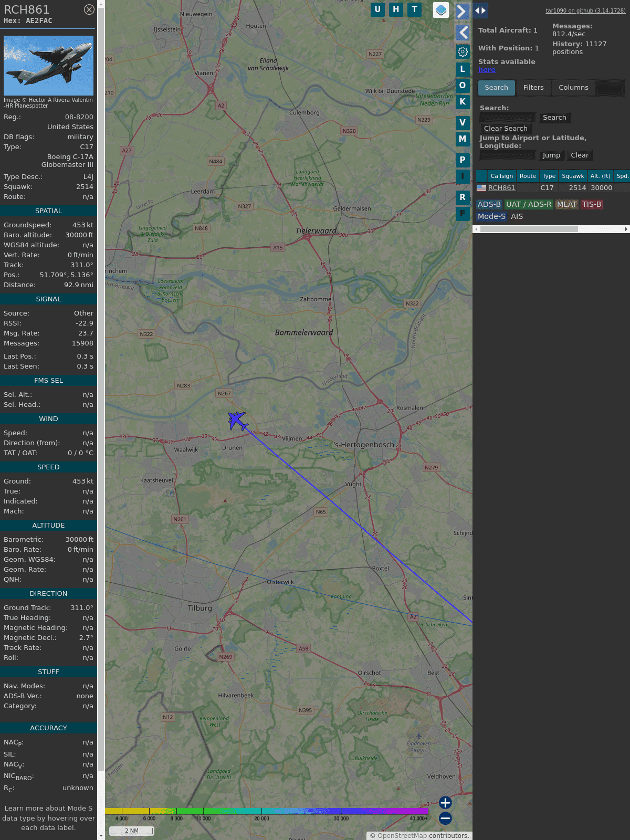The height and width of the screenshot is (840, 630).
Task: Click the C-17 aircraft photo thumbnail
Action: tap(48, 66)
